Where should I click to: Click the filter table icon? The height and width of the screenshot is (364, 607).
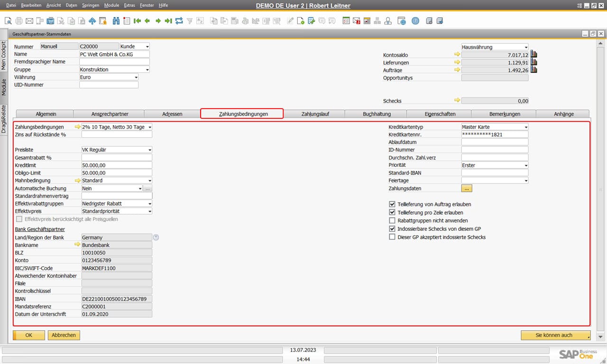coord(188,20)
